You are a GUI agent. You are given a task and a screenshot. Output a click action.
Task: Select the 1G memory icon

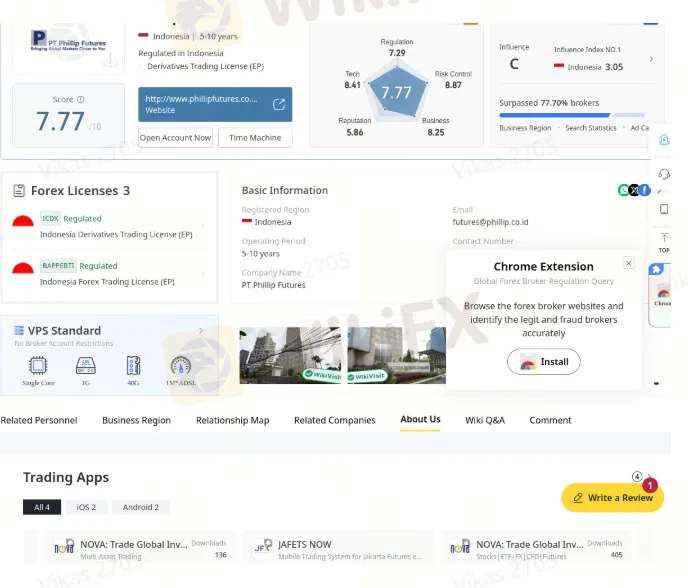pyautogui.click(x=86, y=365)
